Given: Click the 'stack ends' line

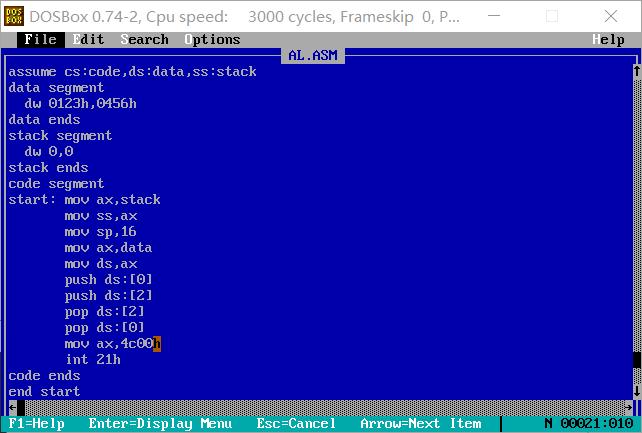Looking at the screenshot, I should coord(48,167).
